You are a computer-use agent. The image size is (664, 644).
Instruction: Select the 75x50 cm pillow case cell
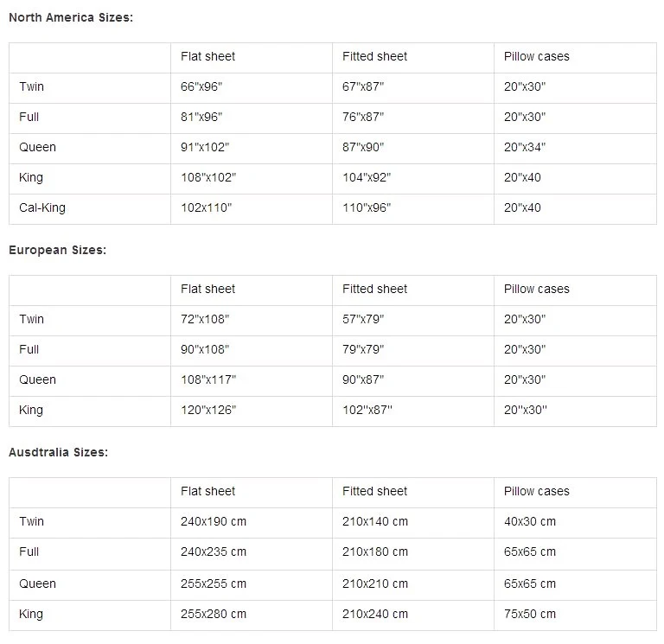pyautogui.click(x=530, y=614)
